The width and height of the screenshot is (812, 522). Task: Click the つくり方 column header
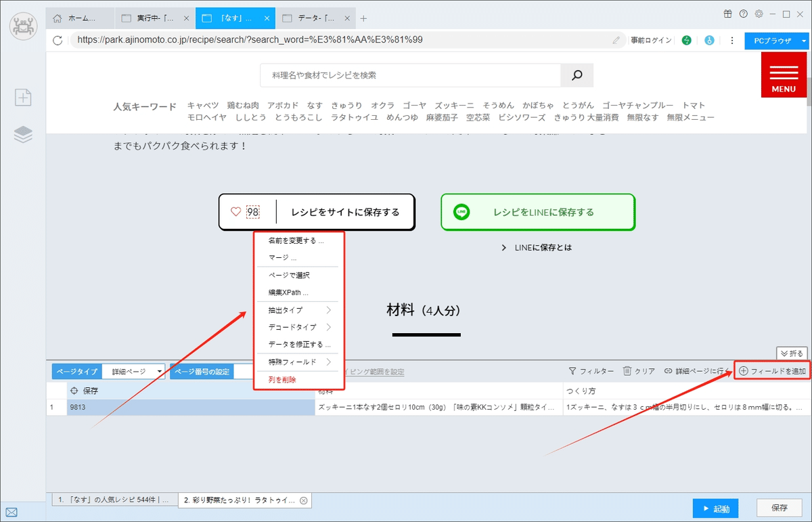point(686,391)
